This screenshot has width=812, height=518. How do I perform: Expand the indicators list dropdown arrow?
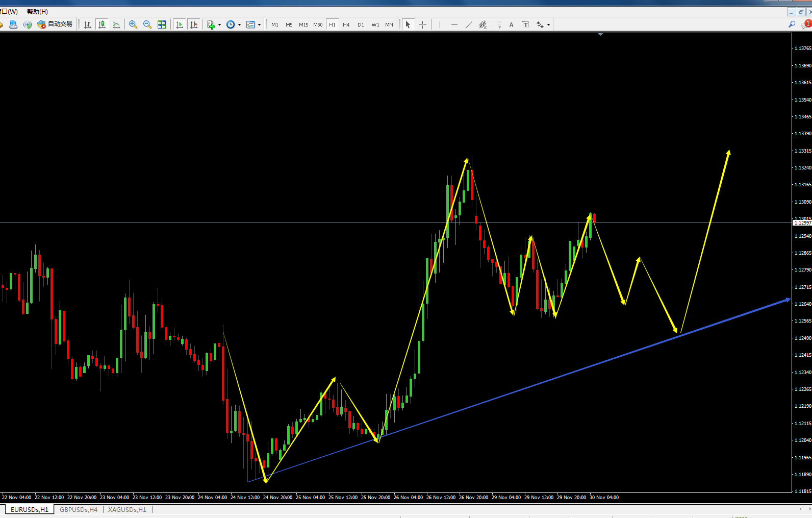[220, 24]
